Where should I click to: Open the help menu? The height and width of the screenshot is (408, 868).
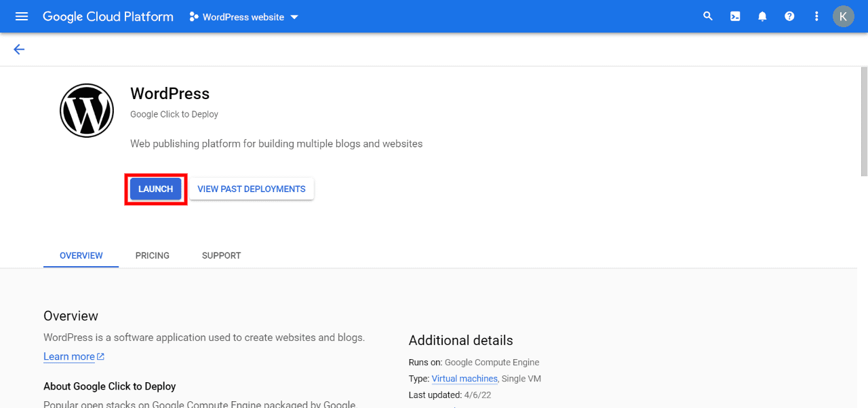(x=789, y=16)
